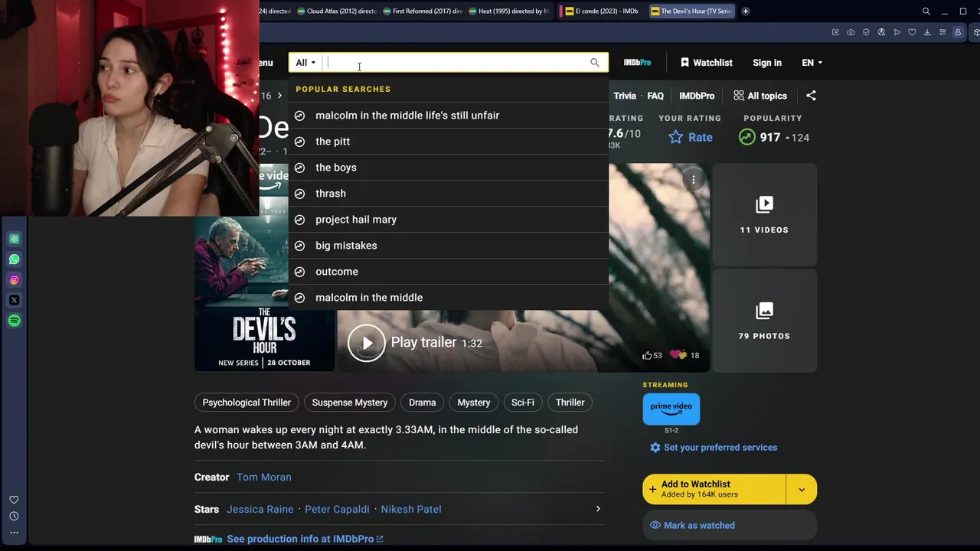Open Spotify in the browser sidebar
The height and width of the screenshot is (551, 980).
[14, 321]
